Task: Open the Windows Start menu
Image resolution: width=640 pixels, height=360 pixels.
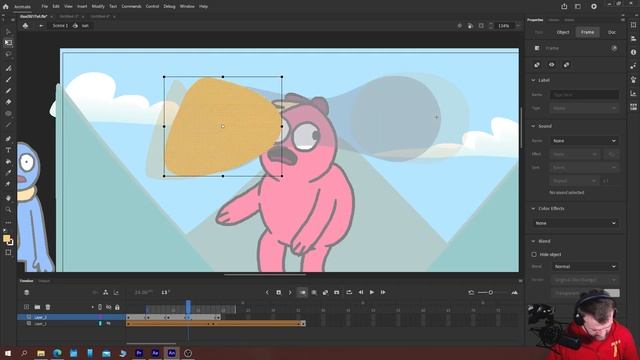Action: point(8,353)
